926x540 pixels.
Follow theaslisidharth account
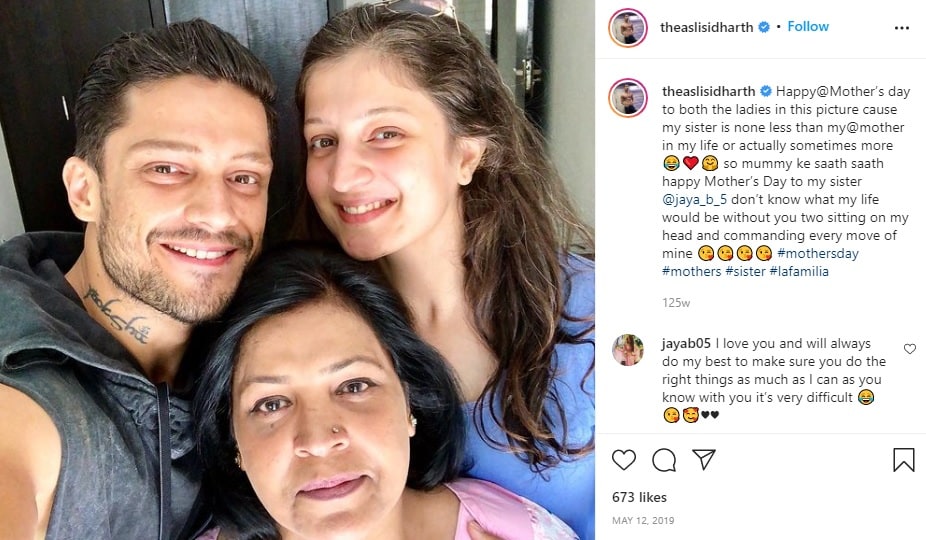tap(808, 27)
